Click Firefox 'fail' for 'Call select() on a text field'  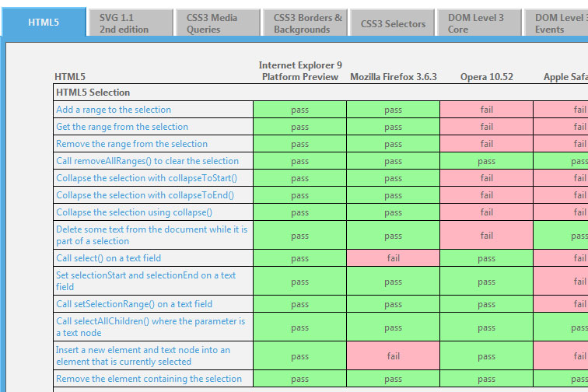(x=394, y=258)
